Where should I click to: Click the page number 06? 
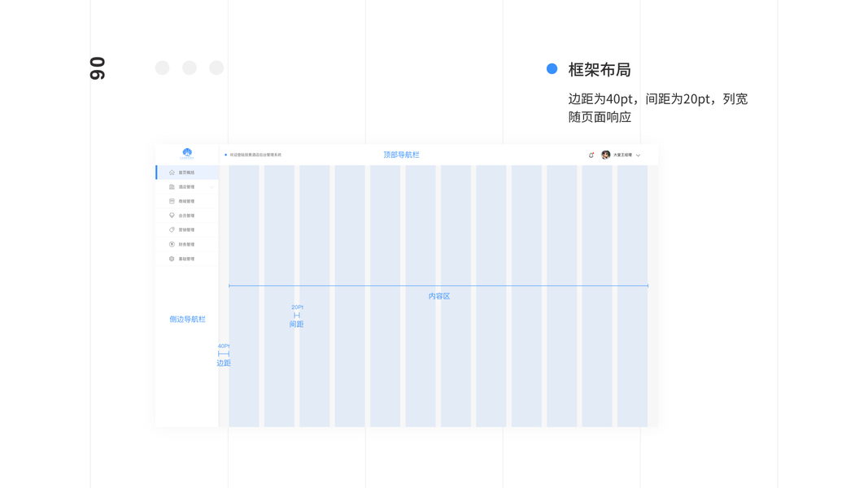pyautogui.click(x=98, y=68)
